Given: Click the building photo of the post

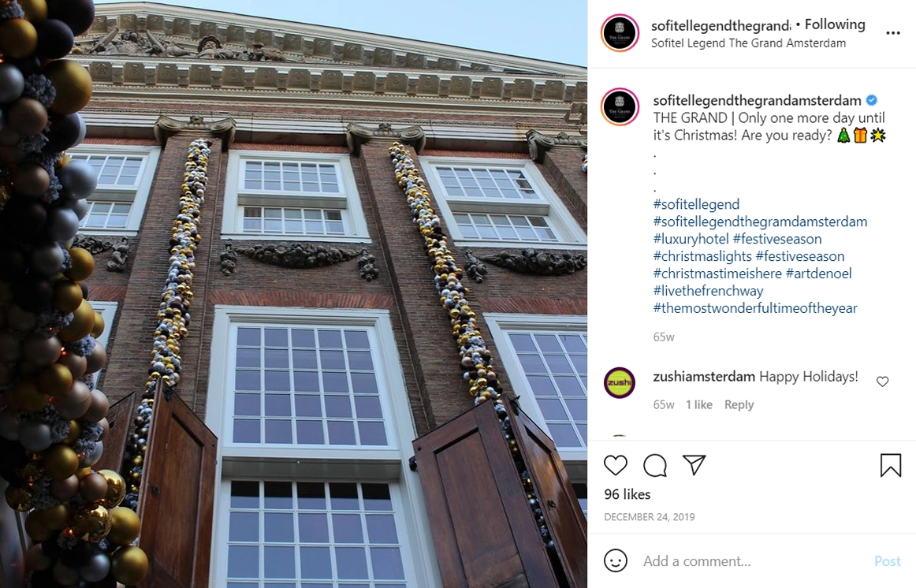Looking at the screenshot, I should pyautogui.click(x=293, y=294).
